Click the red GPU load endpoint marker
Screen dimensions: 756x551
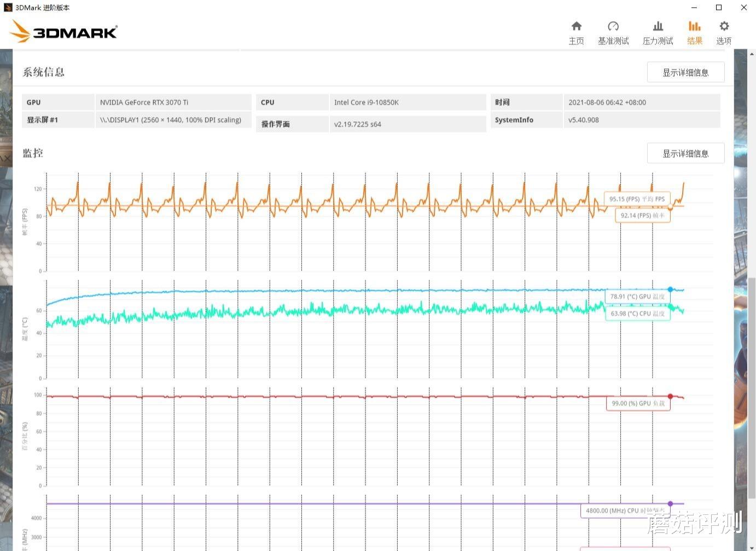pyautogui.click(x=671, y=395)
